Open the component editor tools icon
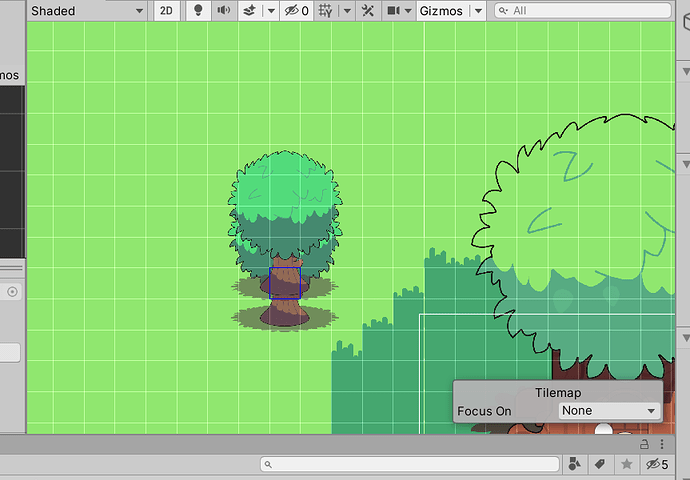Screen dimensions: 690x480 368,11
